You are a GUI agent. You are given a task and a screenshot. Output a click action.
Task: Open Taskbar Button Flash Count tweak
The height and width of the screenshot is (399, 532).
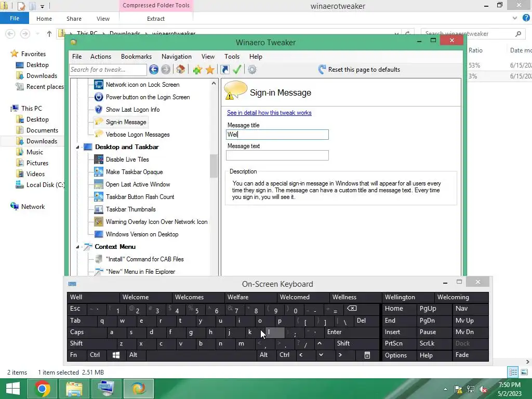[x=140, y=197]
